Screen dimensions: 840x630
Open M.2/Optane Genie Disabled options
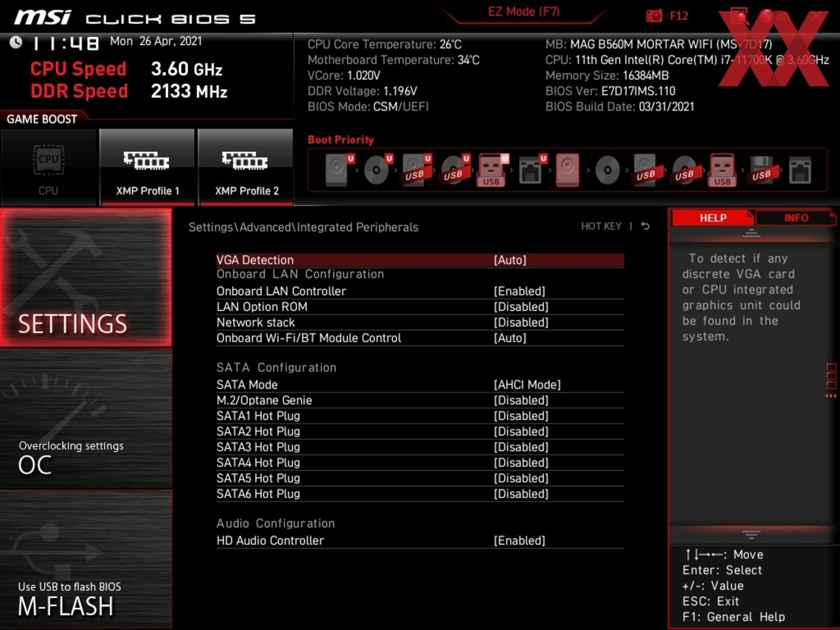[521, 400]
